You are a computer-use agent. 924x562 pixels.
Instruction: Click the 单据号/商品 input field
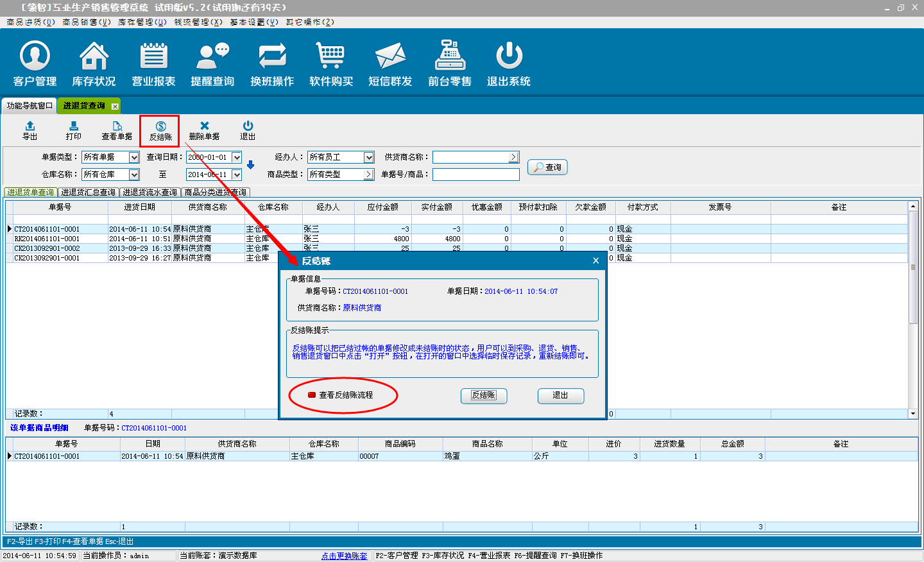pyautogui.click(x=475, y=175)
